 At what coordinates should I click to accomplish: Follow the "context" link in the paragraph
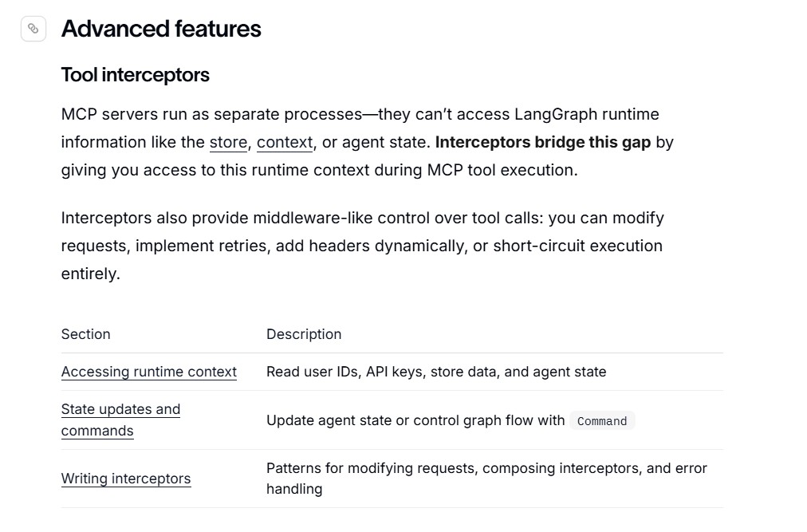(285, 142)
